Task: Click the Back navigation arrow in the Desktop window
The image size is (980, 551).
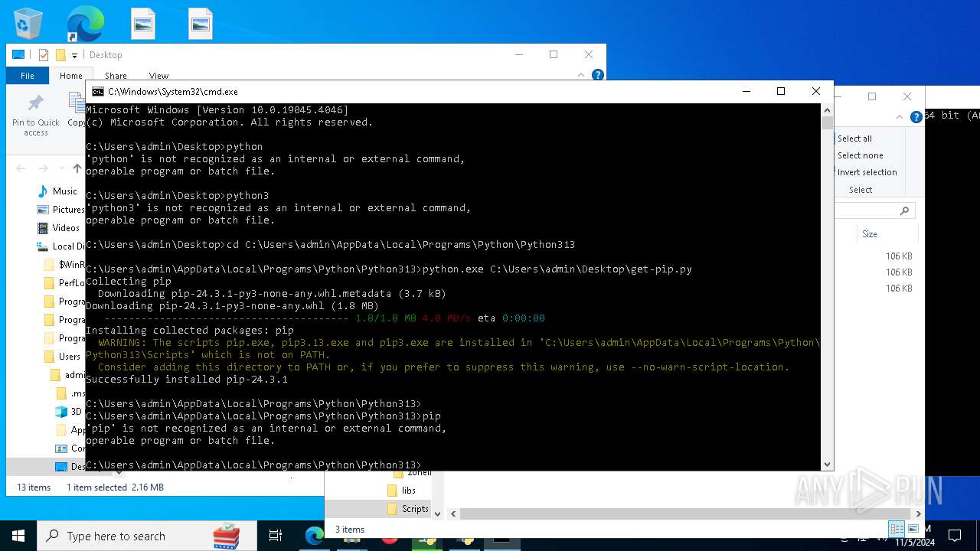Action: pos(21,168)
